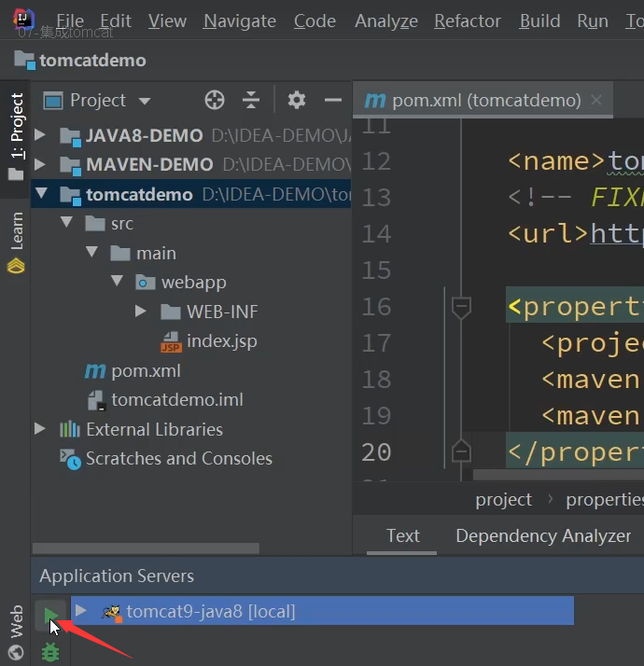This screenshot has height=666, width=644.
Task: Toggle the Web tool window button
Action: click(x=16, y=632)
